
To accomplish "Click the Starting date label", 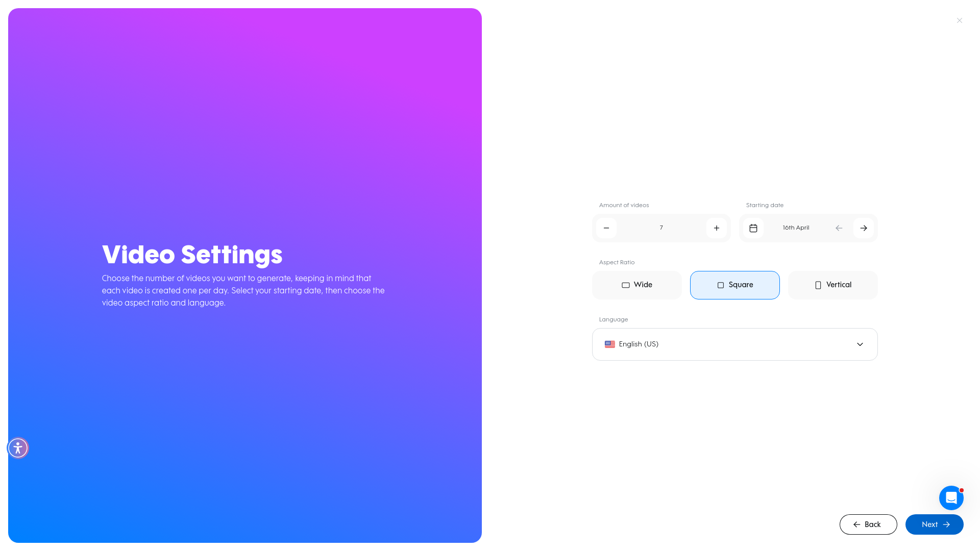I will pos(764,205).
